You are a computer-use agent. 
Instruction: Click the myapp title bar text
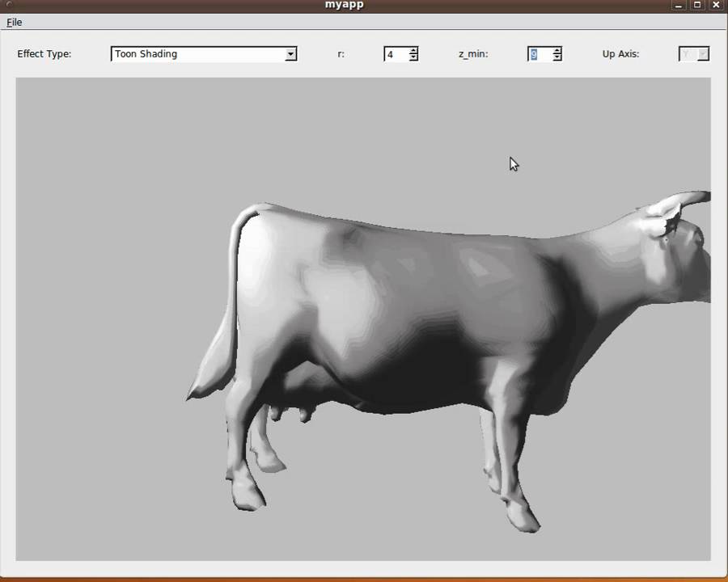point(344,5)
